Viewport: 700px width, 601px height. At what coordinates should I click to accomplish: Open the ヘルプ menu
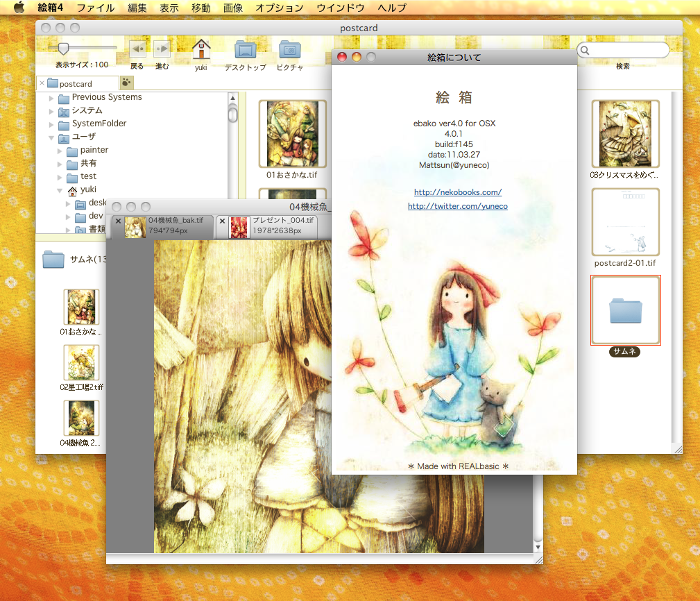coord(392,8)
